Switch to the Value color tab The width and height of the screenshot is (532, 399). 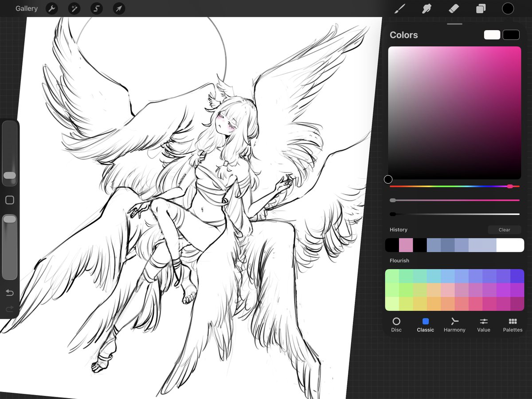(x=484, y=325)
